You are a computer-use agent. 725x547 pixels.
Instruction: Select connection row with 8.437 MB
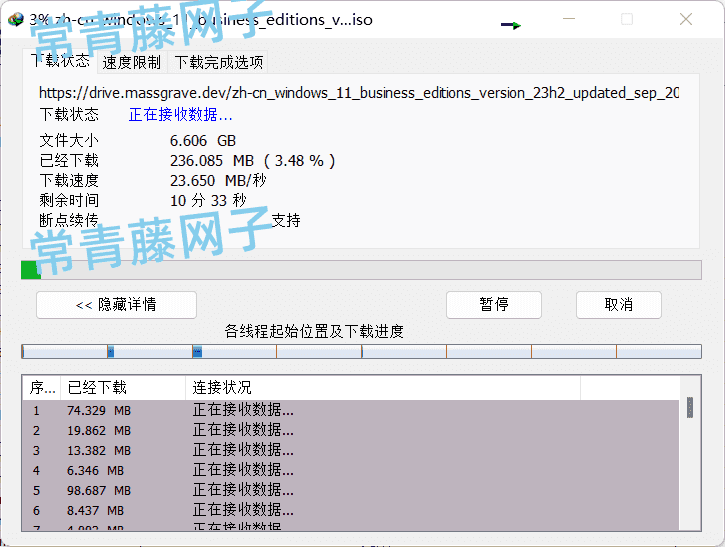(x=351, y=510)
